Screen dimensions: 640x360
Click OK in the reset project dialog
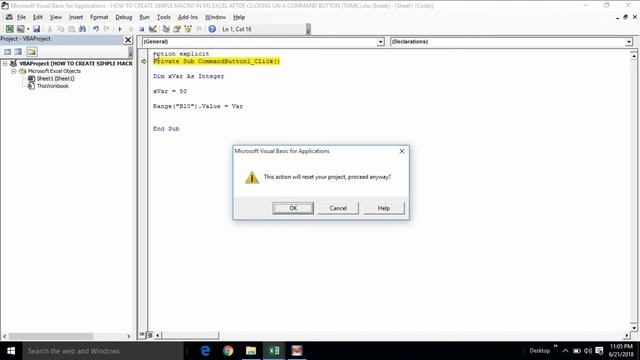point(293,208)
